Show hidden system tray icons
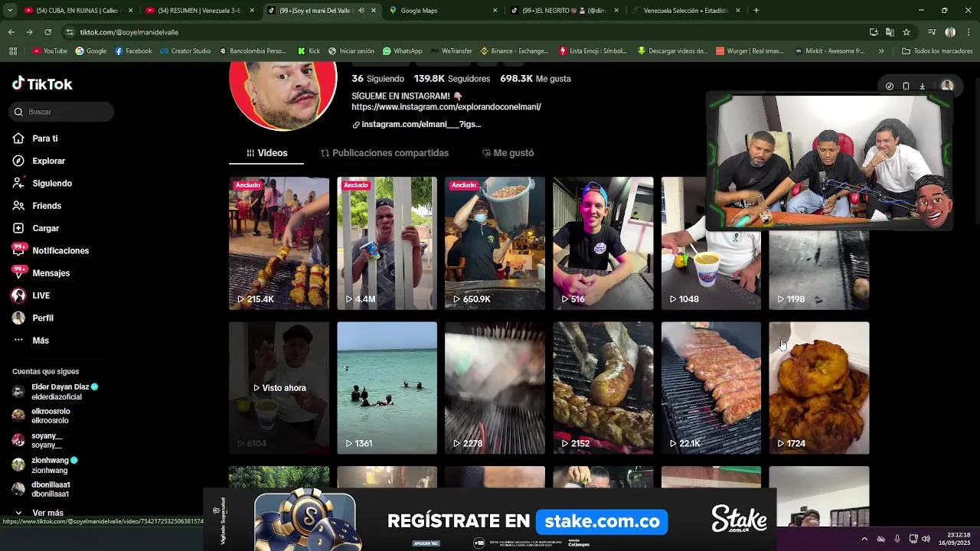The height and width of the screenshot is (551, 980). (x=864, y=539)
